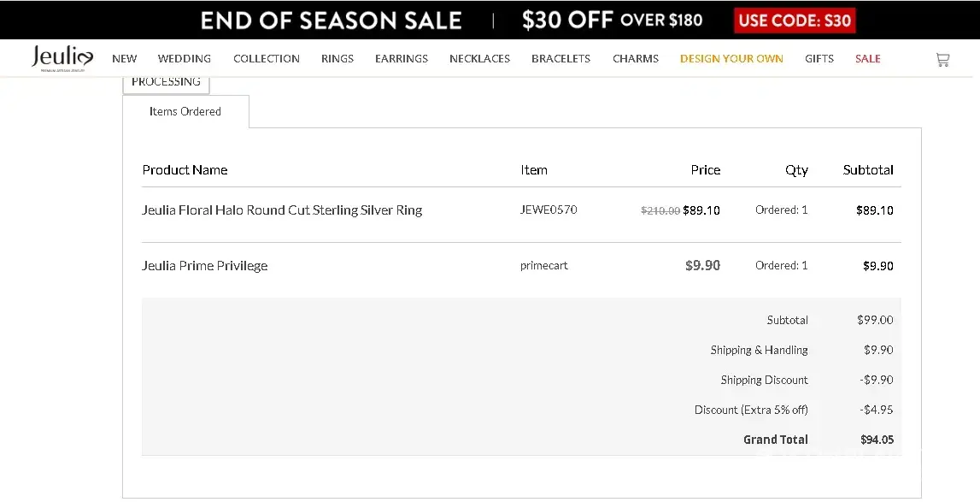Open the shopping cart icon
Viewport: 980px width, 502px height.
942,59
